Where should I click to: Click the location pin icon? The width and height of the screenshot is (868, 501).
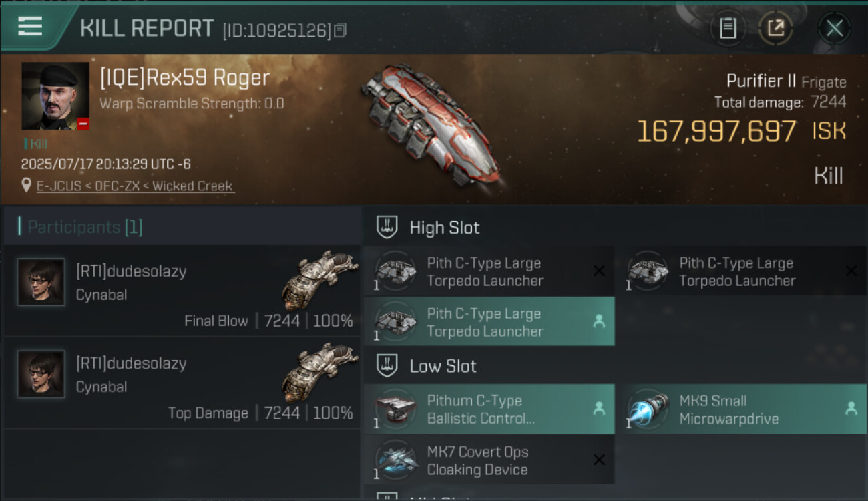point(27,186)
